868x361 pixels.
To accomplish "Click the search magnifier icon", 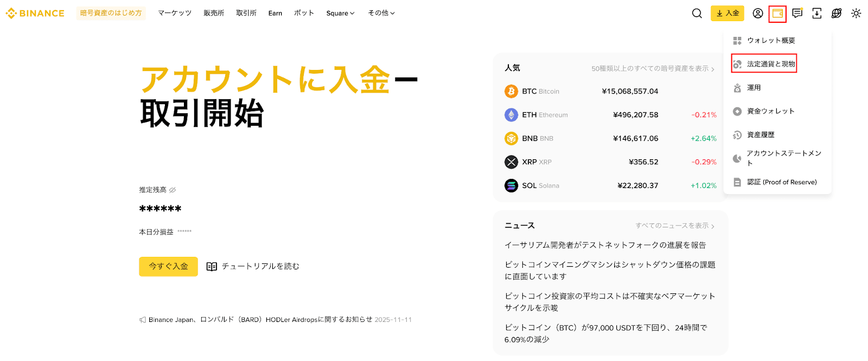I will tap(697, 14).
